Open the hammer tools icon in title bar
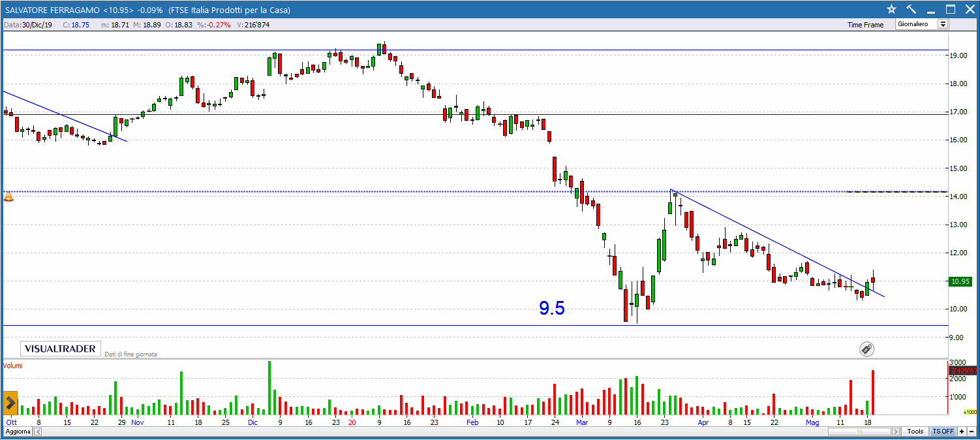The width and height of the screenshot is (980, 440). (911, 9)
